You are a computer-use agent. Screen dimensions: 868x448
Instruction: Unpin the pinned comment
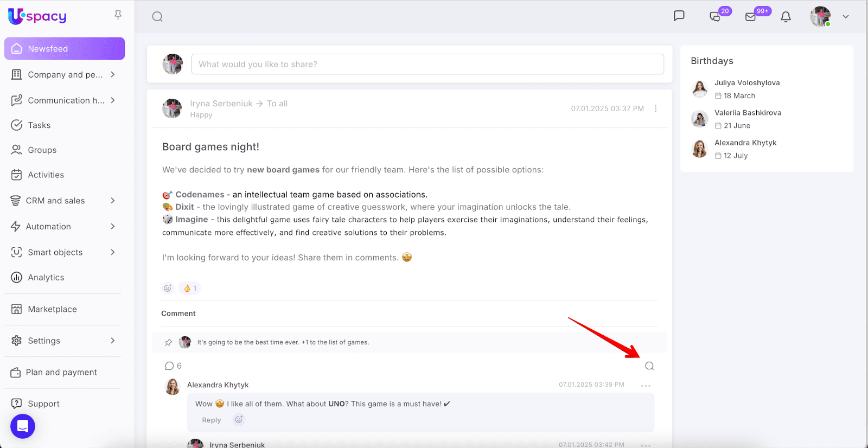169,343
